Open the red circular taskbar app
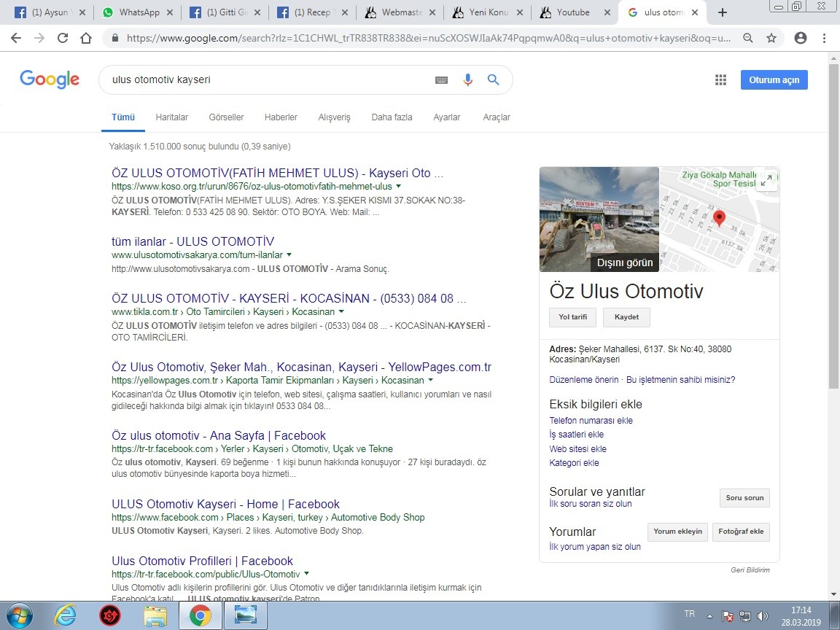The height and width of the screenshot is (630, 840). pyautogui.click(x=110, y=616)
